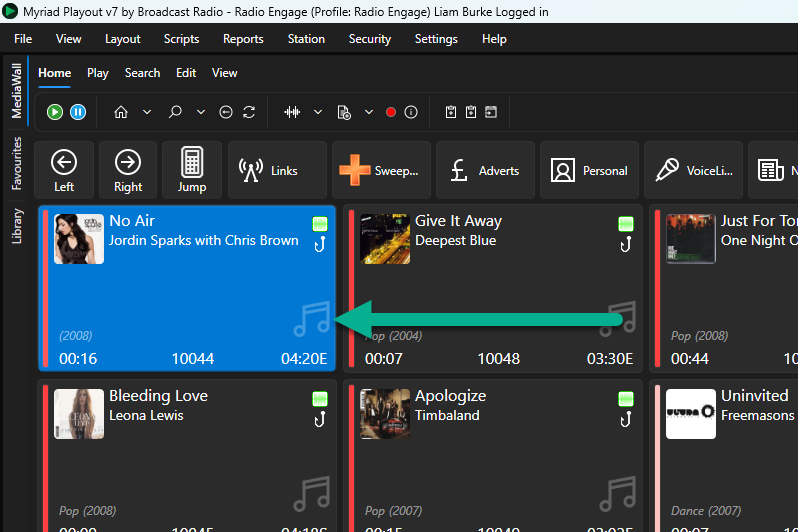Click the information circle icon
The height and width of the screenshot is (532, 798).
pyautogui.click(x=411, y=112)
